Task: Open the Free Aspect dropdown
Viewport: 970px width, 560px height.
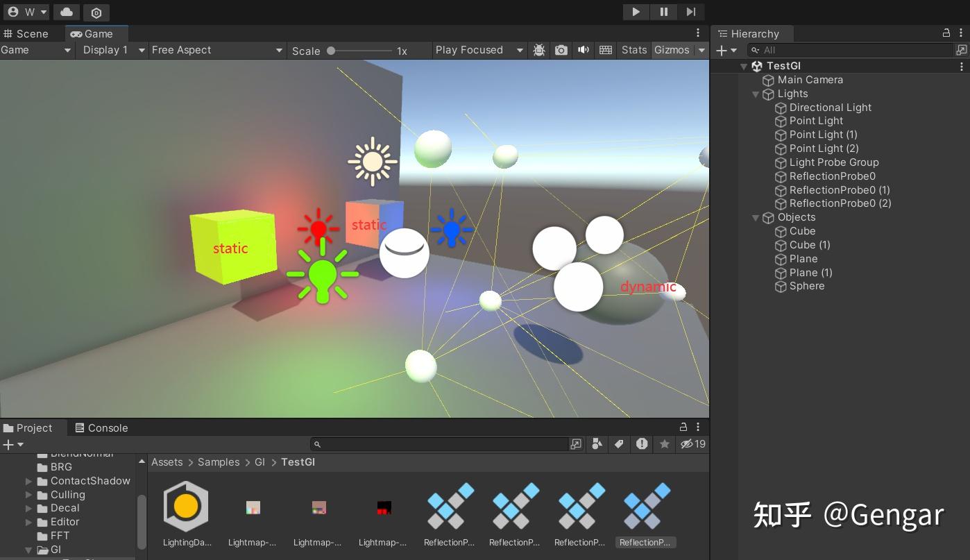Action: click(x=217, y=50)
